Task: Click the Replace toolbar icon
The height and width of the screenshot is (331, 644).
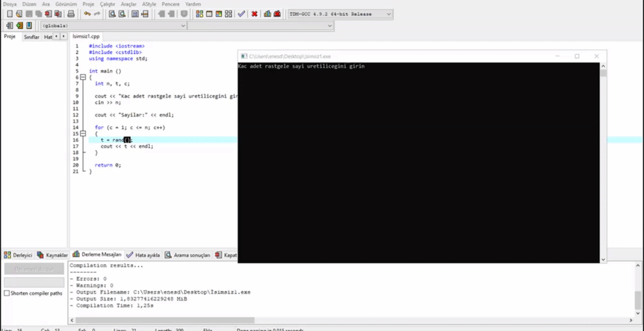Action: pyautogui.click(x=122, y=14)
